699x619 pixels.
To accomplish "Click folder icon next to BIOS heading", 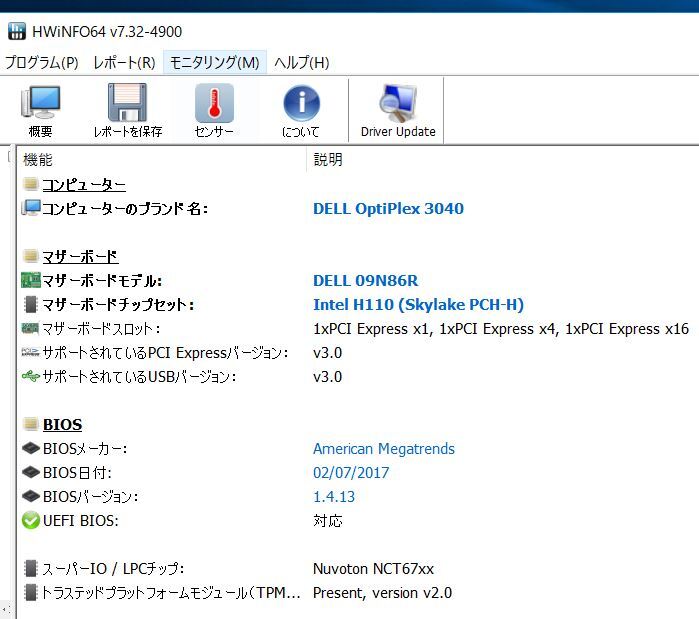I will click(x=31, y=424).
